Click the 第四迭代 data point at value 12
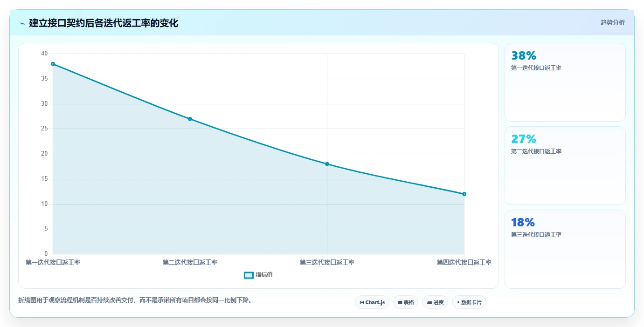 (x=464, y=194)
